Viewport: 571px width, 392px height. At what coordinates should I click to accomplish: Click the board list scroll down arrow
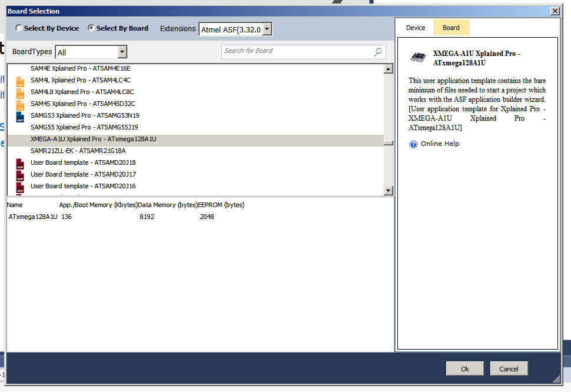click(x=388, y=190)
